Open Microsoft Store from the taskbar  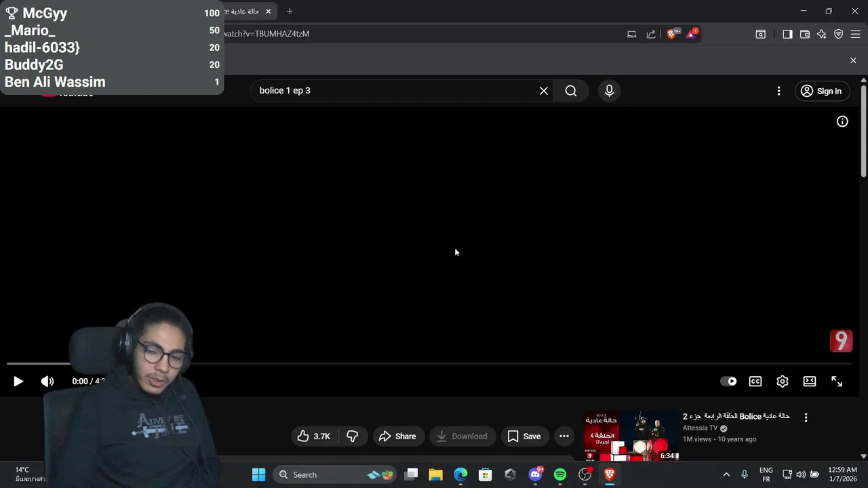click(x=486, y=475)
